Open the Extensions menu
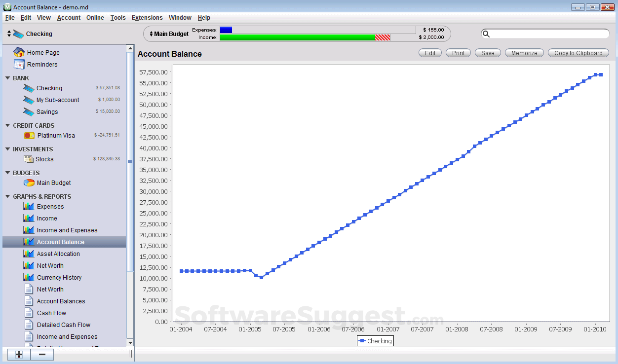The width and height of the screenshot is (618, 364). pyautogui.click(x=147, y=18)
